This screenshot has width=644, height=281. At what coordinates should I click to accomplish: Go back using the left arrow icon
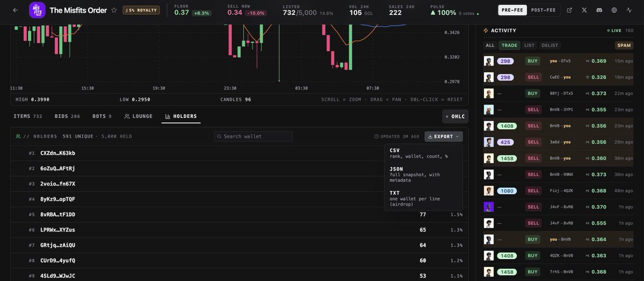click(15, 10)
